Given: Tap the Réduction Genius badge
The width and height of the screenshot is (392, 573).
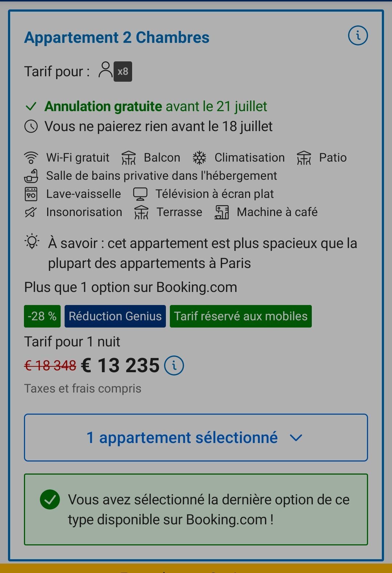Looking at the screenshot, I should coord(115,316).
